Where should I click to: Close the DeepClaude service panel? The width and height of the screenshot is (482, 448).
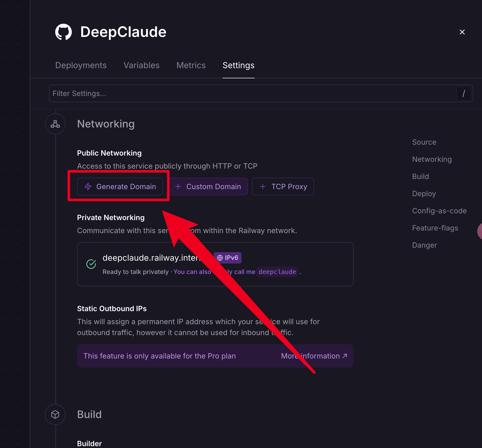(x=462, y=32)
